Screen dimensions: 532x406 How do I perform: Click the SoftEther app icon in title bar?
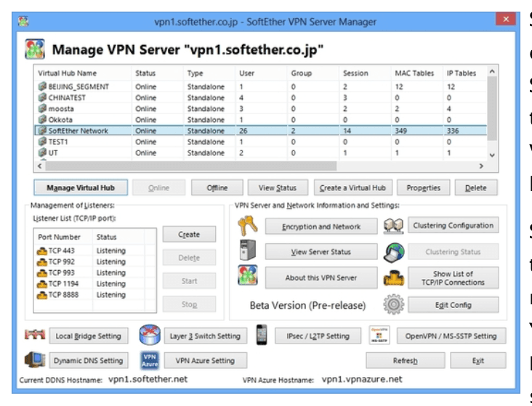pos(23,21)
